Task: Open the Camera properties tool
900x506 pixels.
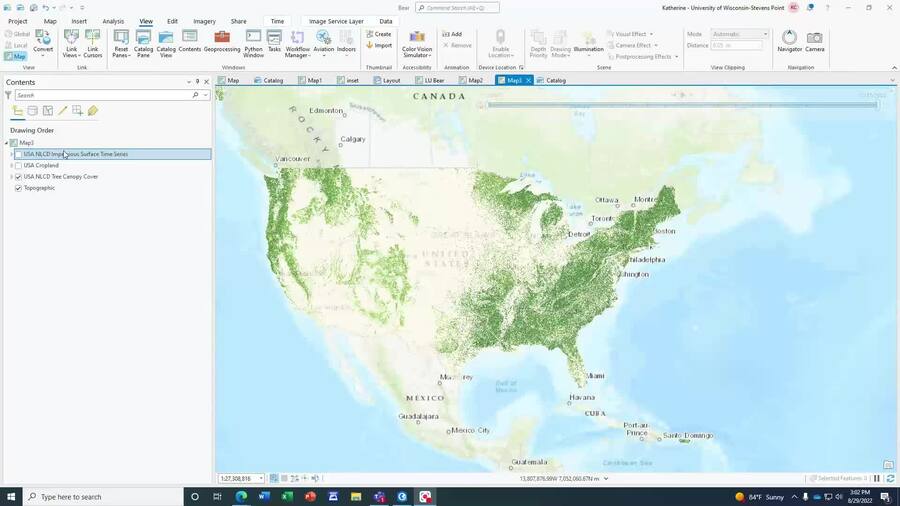Action: [x=815, y=40]
